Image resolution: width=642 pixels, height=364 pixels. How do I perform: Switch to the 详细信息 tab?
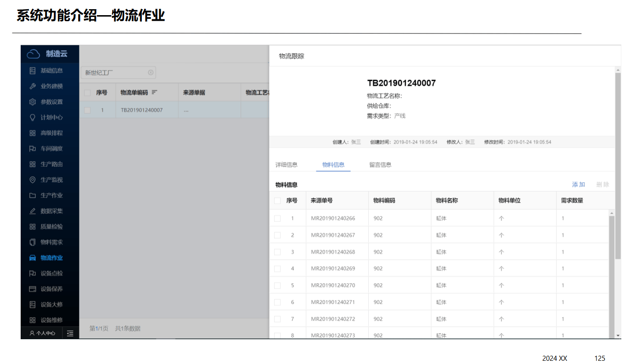[x=287, y=165]
